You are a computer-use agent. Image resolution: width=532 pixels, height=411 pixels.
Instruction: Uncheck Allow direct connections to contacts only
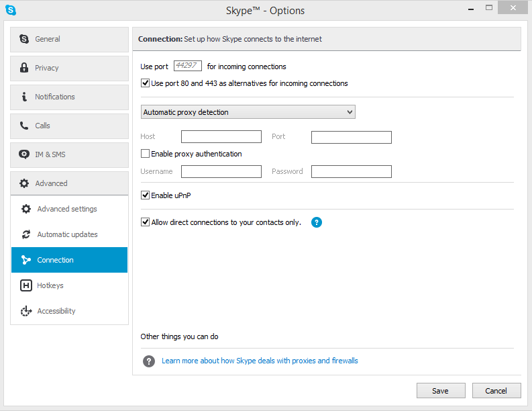click(x=145, y=222)
